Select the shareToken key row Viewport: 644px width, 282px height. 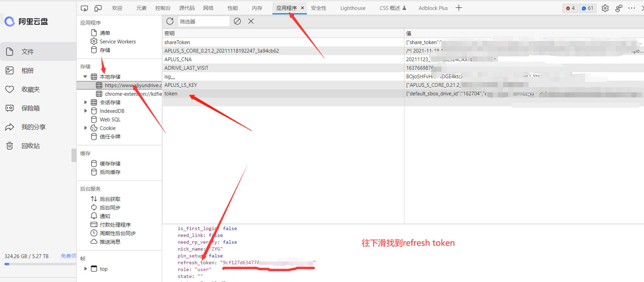pos(283,42)
